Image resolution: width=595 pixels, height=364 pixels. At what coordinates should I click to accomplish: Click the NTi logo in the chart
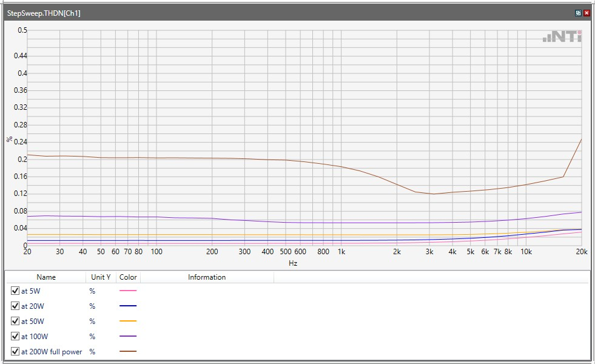tap(562, 37)
